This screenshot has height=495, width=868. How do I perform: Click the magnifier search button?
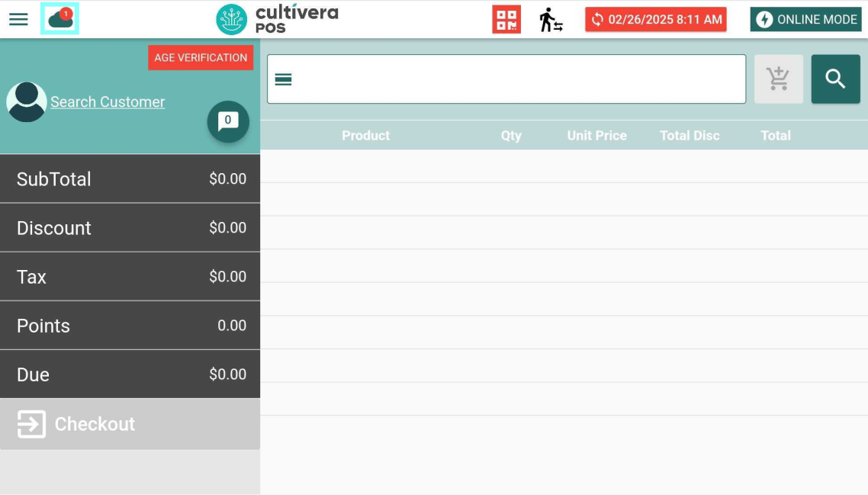point(835,79)
